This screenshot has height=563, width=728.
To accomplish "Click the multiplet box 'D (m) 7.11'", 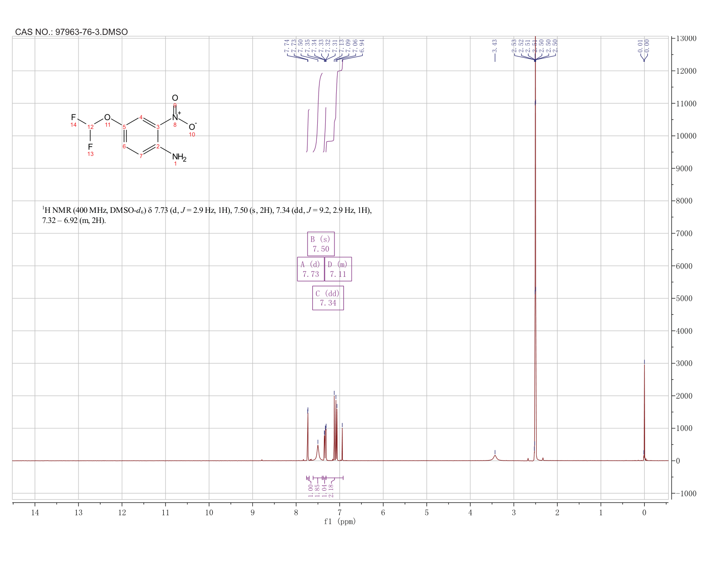I will [338, 269].
